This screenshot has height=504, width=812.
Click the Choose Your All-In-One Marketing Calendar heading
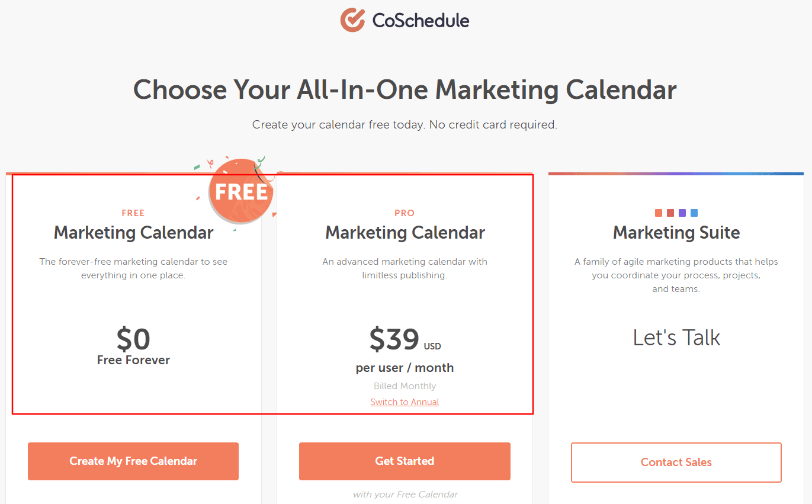405,90
